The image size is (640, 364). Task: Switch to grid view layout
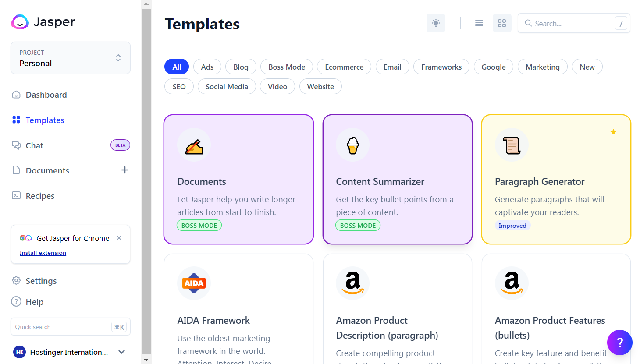coord(502,23)
